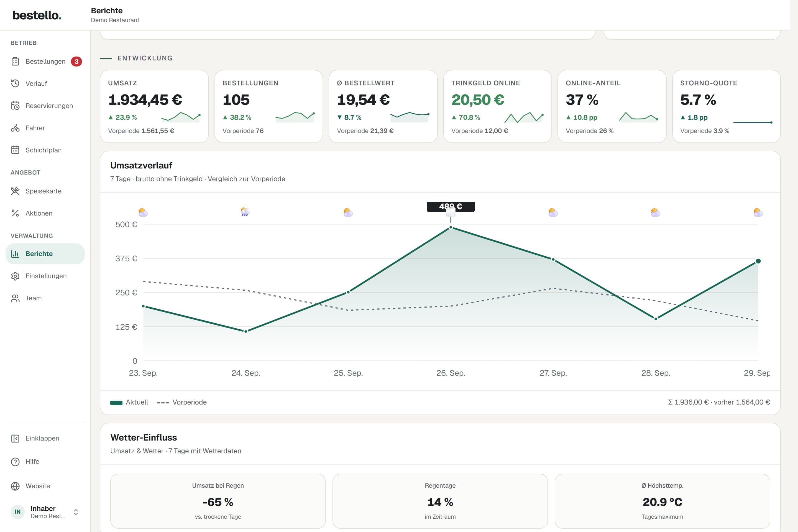Image resolution: width=798 pixels, height=532 pixels.
Task: Click the red badge showing 3 orders
Action: point(76,62)
